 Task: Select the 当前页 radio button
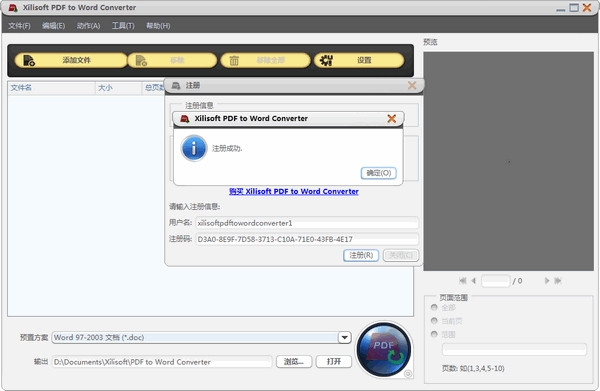434,321
